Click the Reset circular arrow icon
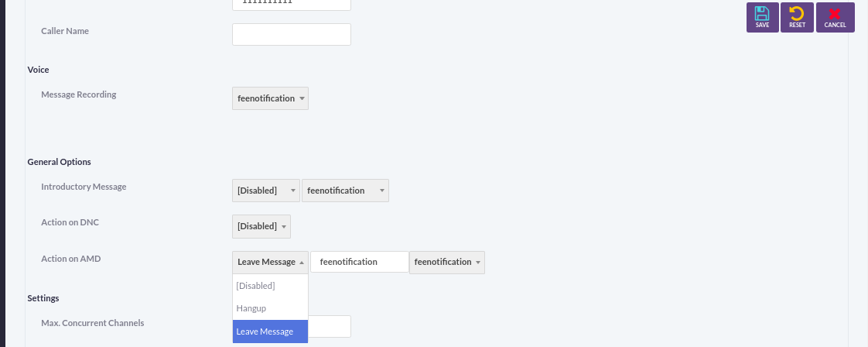This screenshot has width=868, height=347. tap(797, 13)
